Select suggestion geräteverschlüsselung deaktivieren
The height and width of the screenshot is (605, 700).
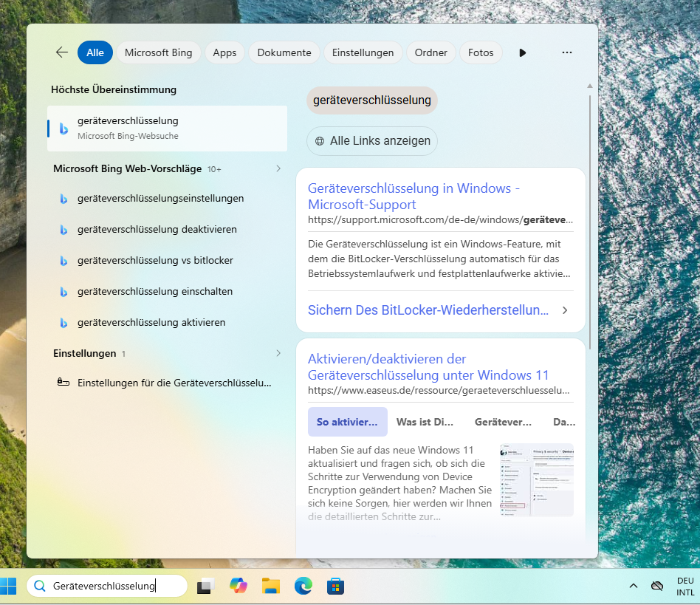[x=167, y=230]
